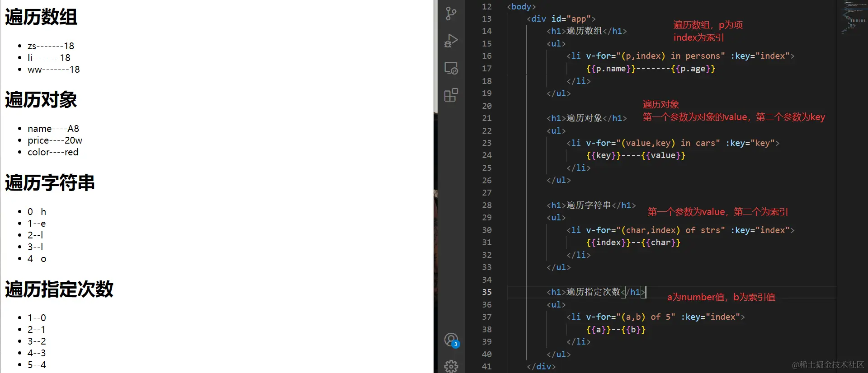This screenshot has height=373, width=868.
Task: Click the div id="app" line
Action: [561, 19]
